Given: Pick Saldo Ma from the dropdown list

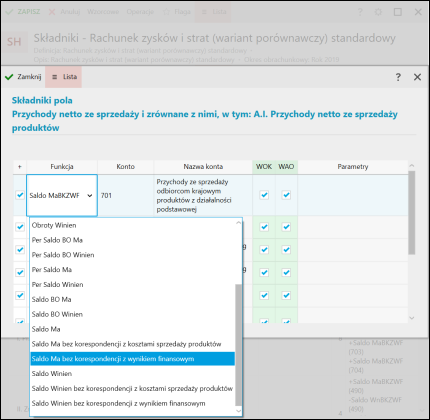Looking at the screenshot, I should click(133, 329).
